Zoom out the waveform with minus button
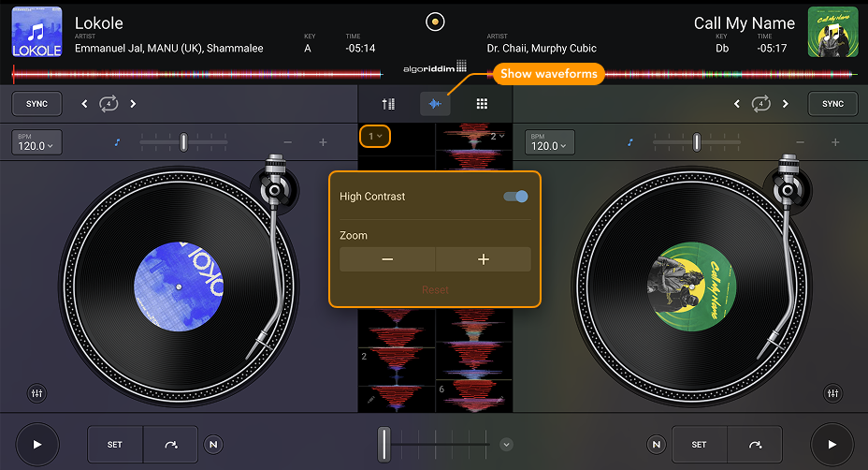Viewport: 868px width, 470px height. click(x=387, y=259)
